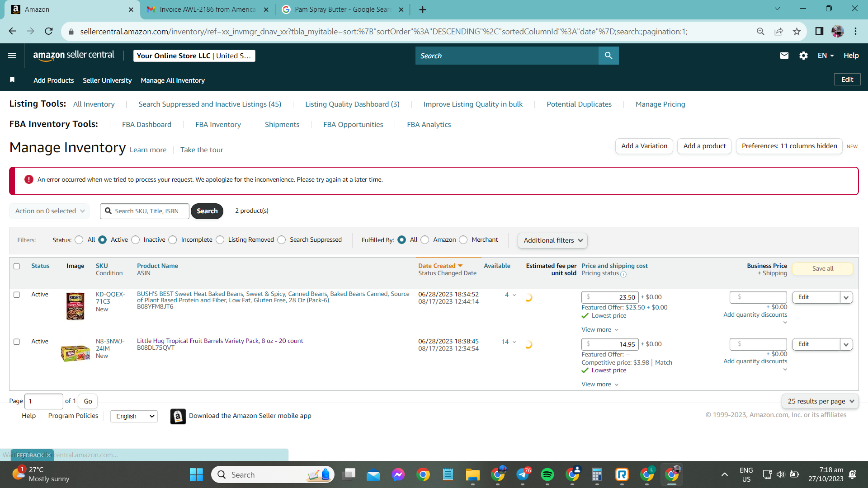Open the Mail app from the taskbar

pos(373,474)
